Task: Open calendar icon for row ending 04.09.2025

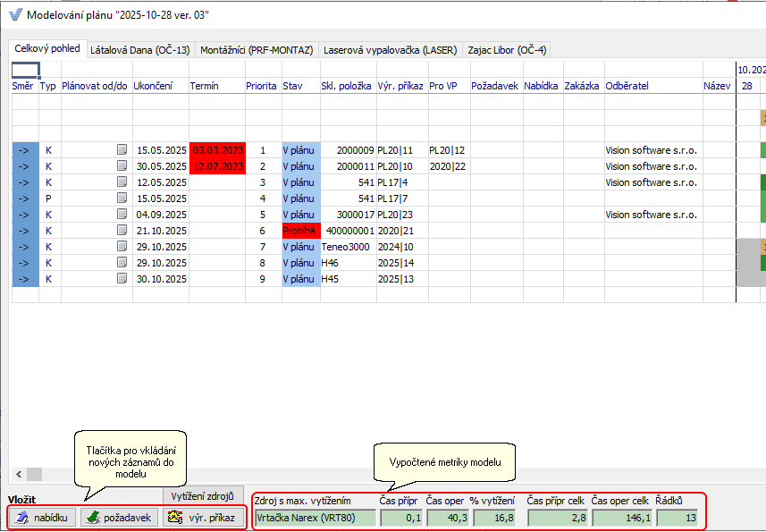Action: click(x=122, y=215)
